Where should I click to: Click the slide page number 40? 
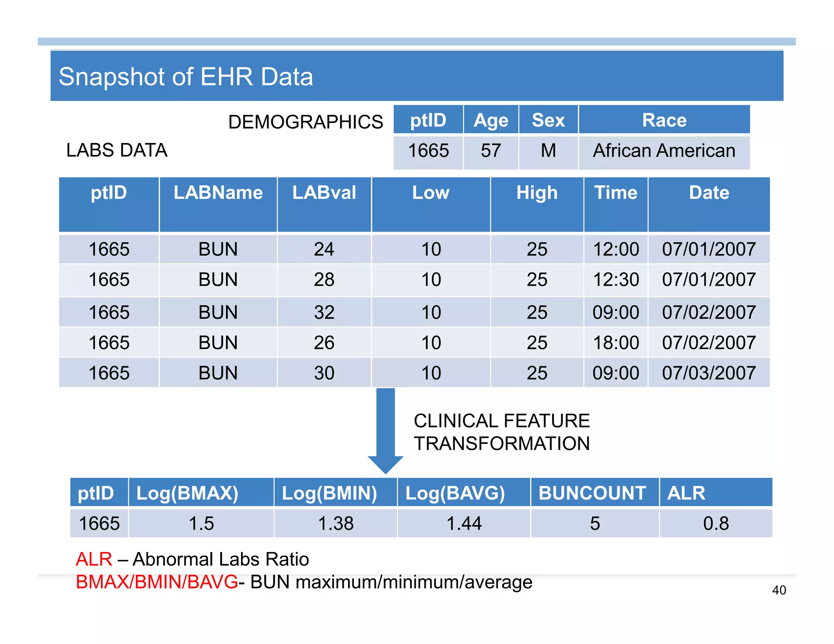(x=779, y=590)
